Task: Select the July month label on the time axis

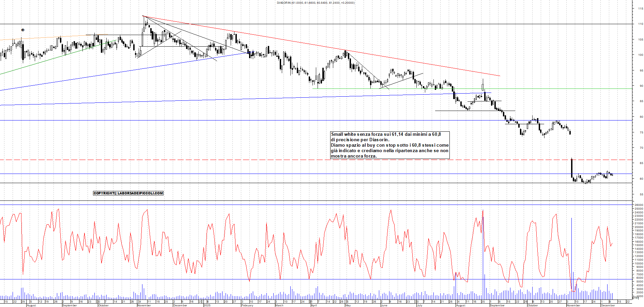Action: pyautogui.click(x=419, y=305)
